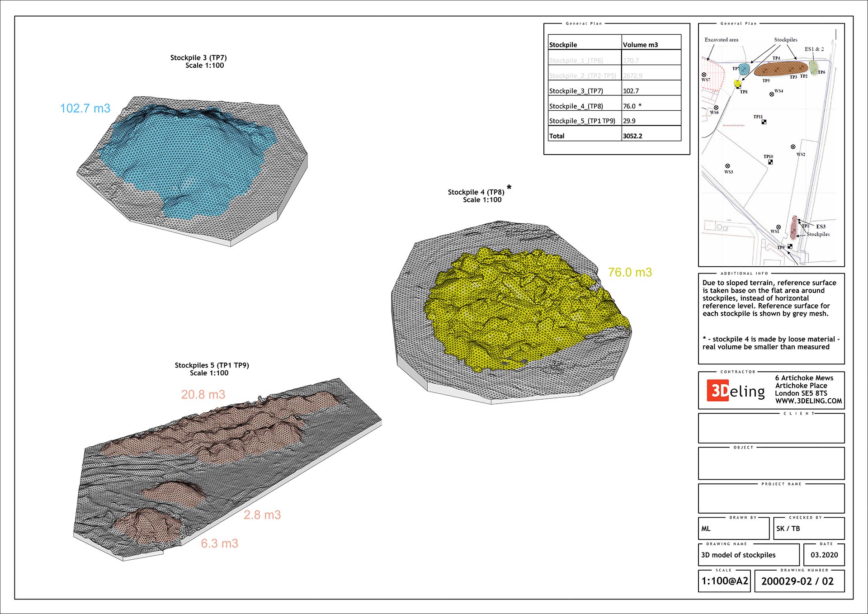This screenshot has height=614, width=868.
Task: Click the TP11 checkered trial pit marker
Action: tap(764, 122)
